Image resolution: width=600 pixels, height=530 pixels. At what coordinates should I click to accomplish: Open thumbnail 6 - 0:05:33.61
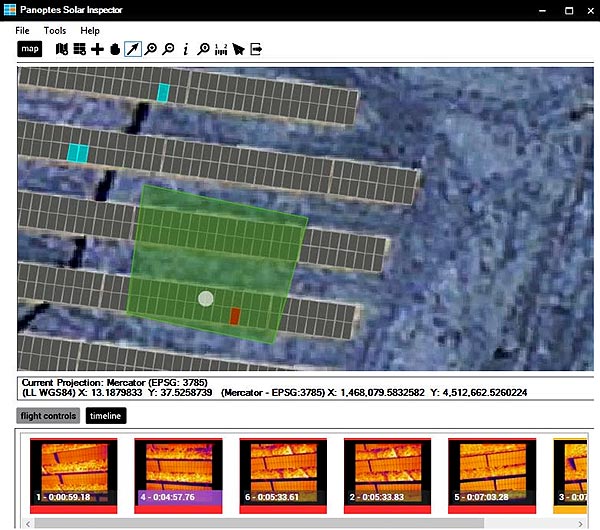click(x=283, y=476)
